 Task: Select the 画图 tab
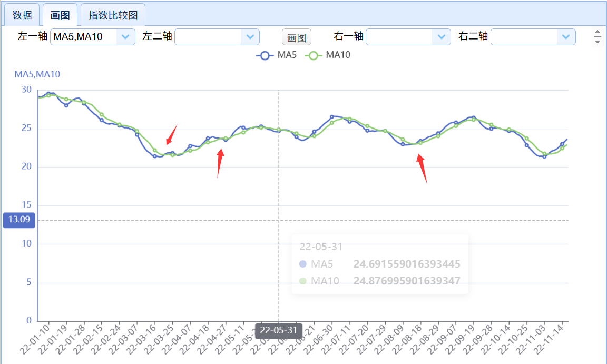point(60,15)
